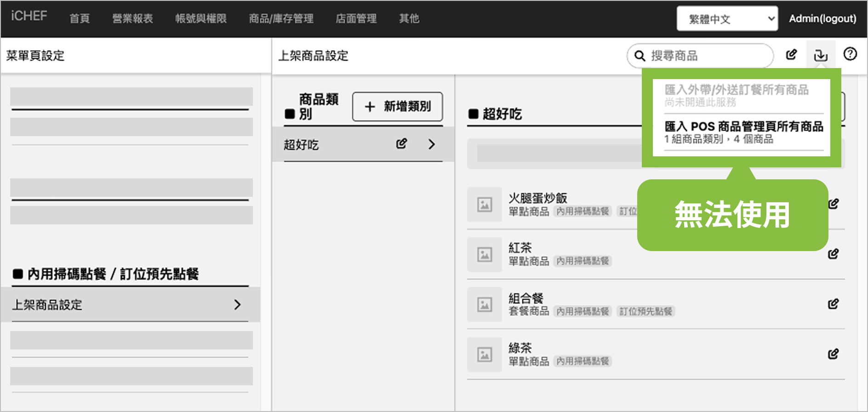
Task: Open the help question mark icon
Action: click(x=850, y=54)
